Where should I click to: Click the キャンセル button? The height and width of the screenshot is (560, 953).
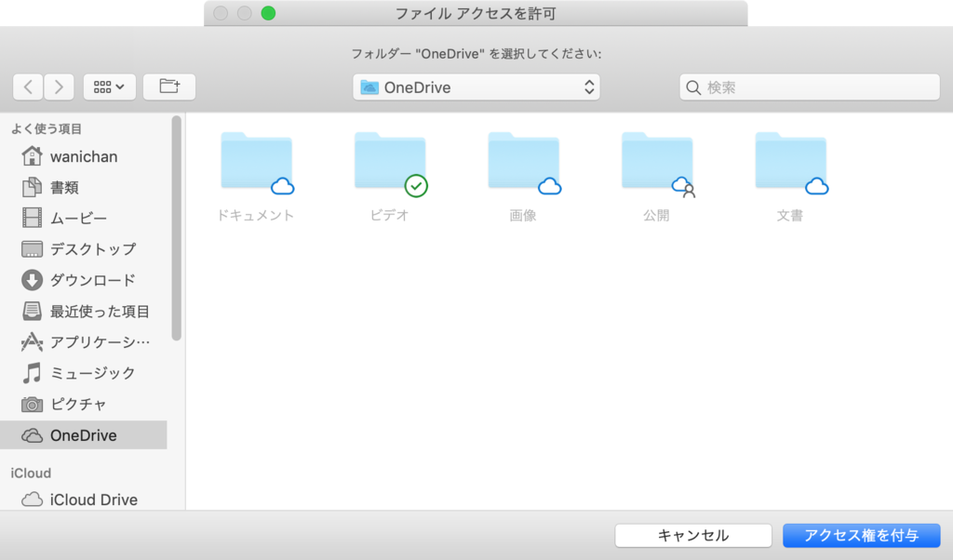pos(693,535)
